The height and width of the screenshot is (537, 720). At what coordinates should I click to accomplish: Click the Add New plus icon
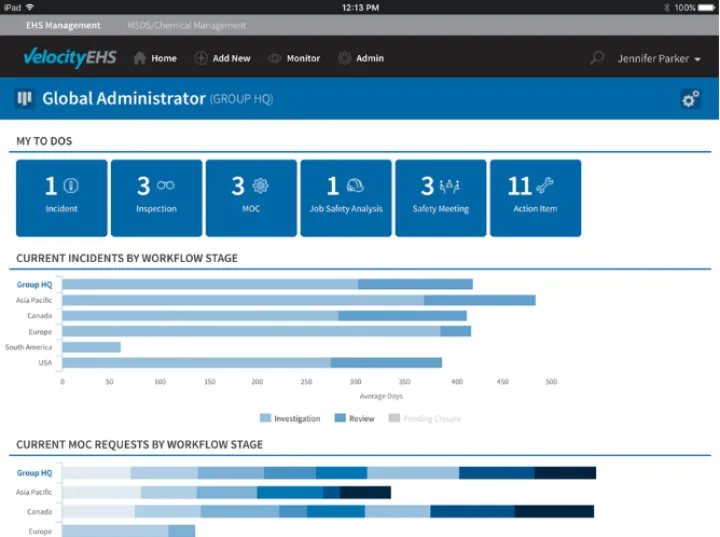(201, 58)
